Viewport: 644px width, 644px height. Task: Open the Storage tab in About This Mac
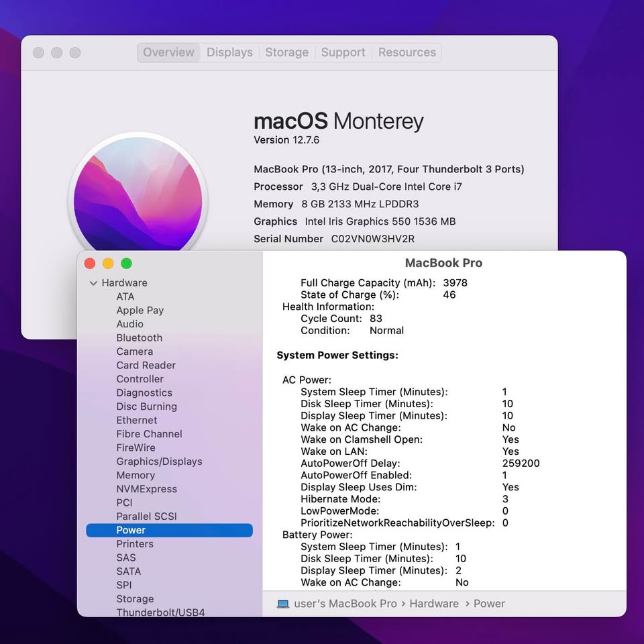coord(286,52)
